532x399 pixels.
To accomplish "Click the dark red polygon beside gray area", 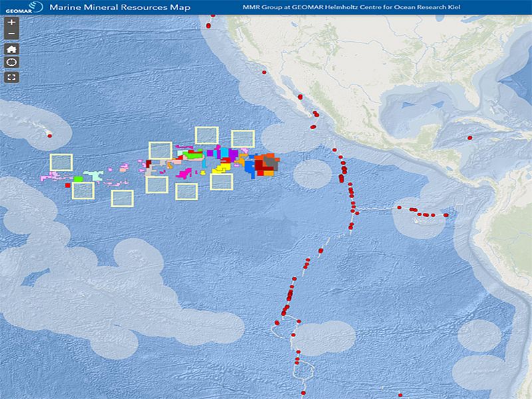I will [x=259, y=165].
